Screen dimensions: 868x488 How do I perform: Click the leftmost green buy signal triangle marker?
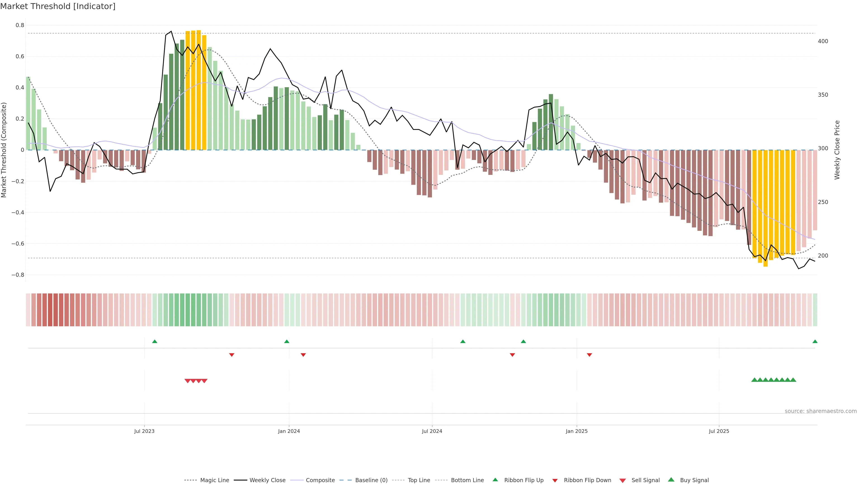[755, 380]
